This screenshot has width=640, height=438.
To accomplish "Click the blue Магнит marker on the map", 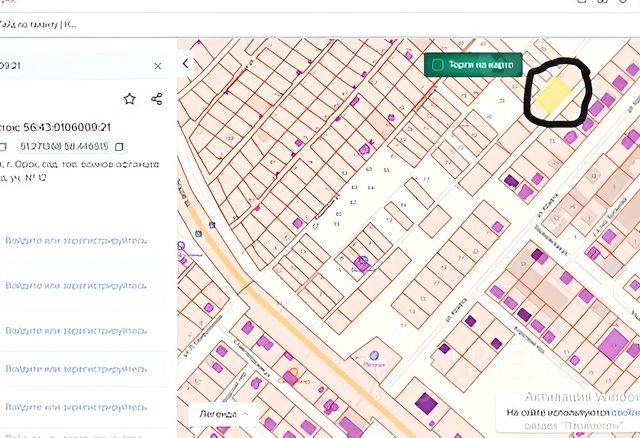I will (362, 262).
